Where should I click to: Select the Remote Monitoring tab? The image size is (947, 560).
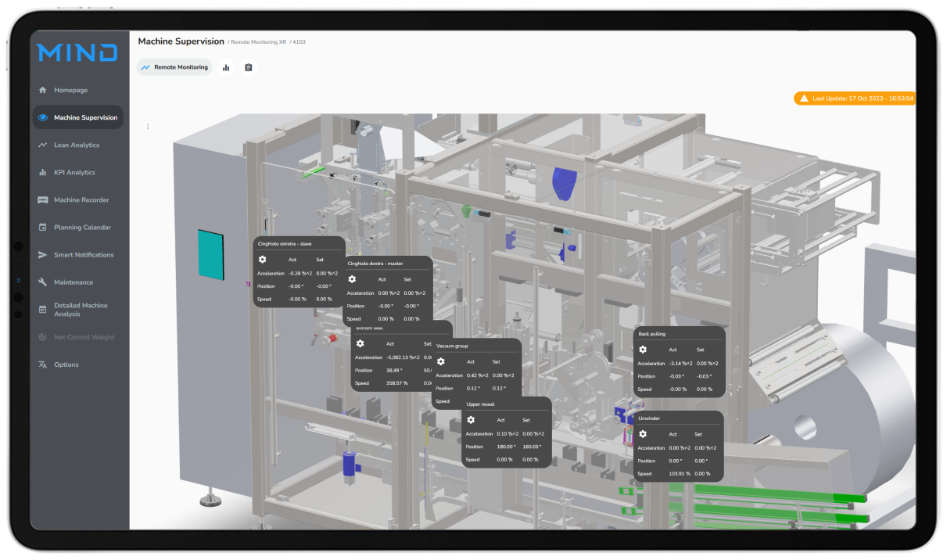point(174,67)
